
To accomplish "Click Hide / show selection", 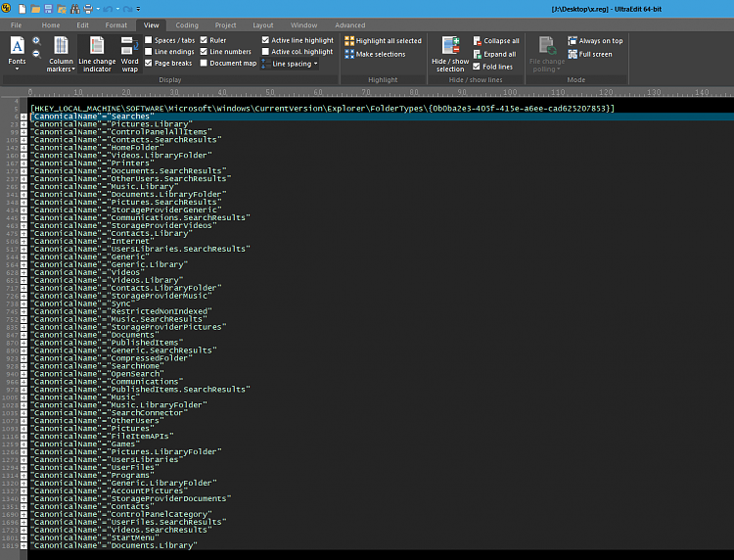I will pyautogui.click(x=450, y=54).
